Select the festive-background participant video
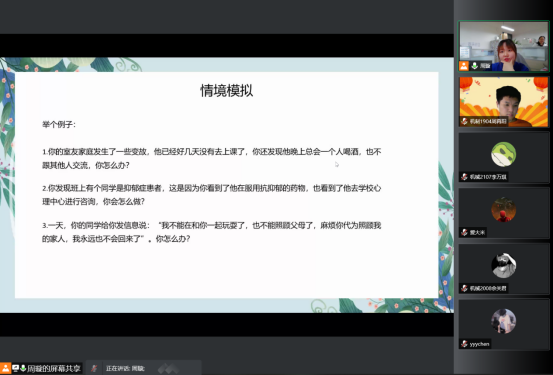553x375 pixels. (504, 102)
